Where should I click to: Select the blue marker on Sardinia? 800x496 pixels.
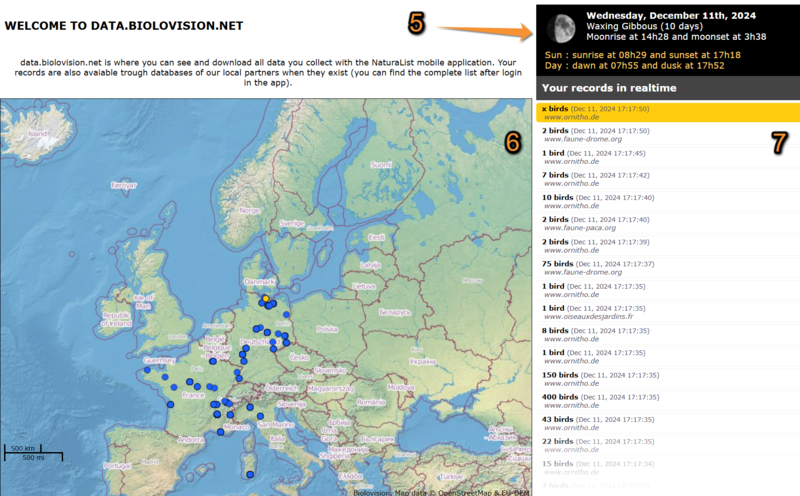click(249, 474)
